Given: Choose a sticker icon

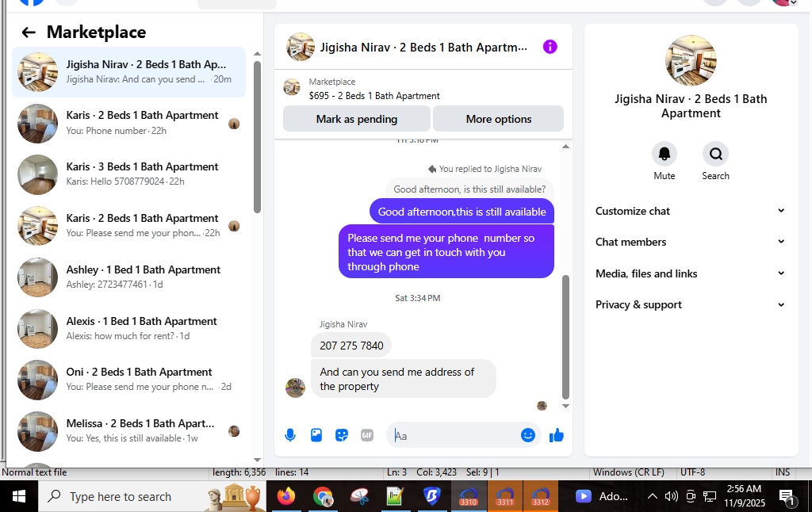Looking at the screenshot, I should tap(342, 435).
